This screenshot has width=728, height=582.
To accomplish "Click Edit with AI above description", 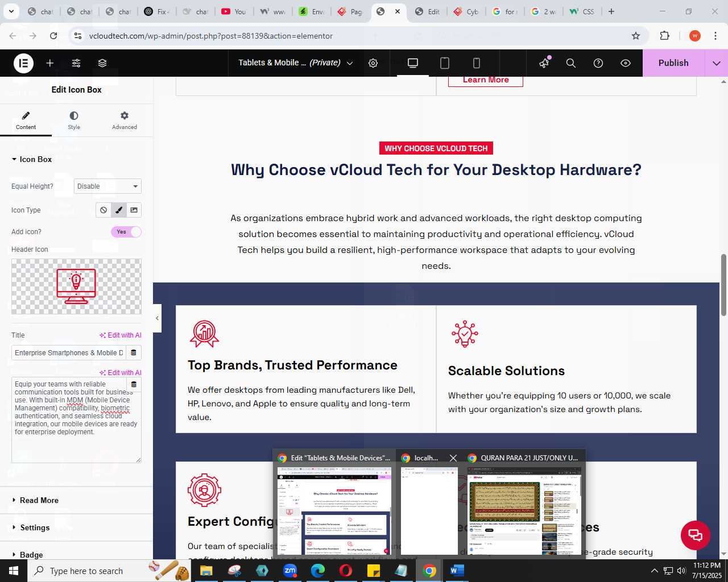I will click(x=121, y=373).
